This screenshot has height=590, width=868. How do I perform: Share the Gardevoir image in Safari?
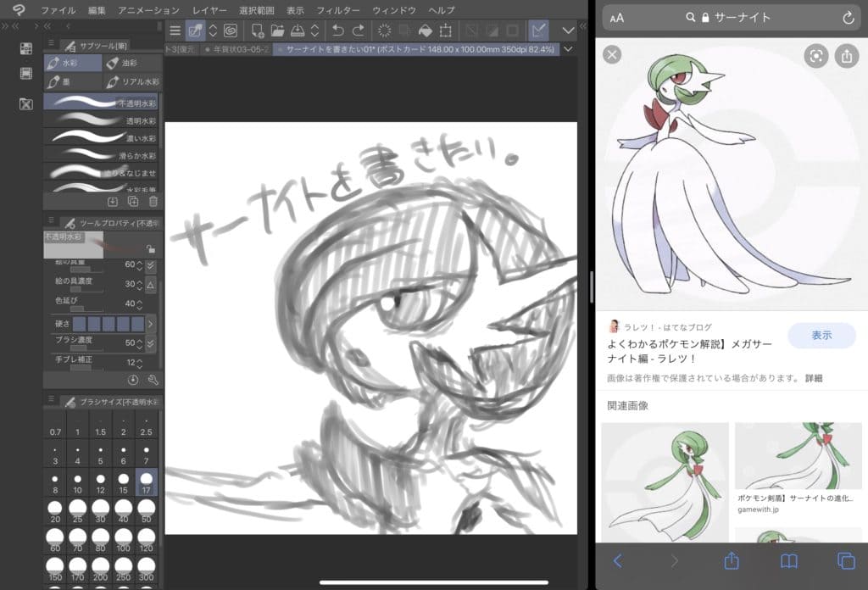pyautogui.click(x=847, y=56)
